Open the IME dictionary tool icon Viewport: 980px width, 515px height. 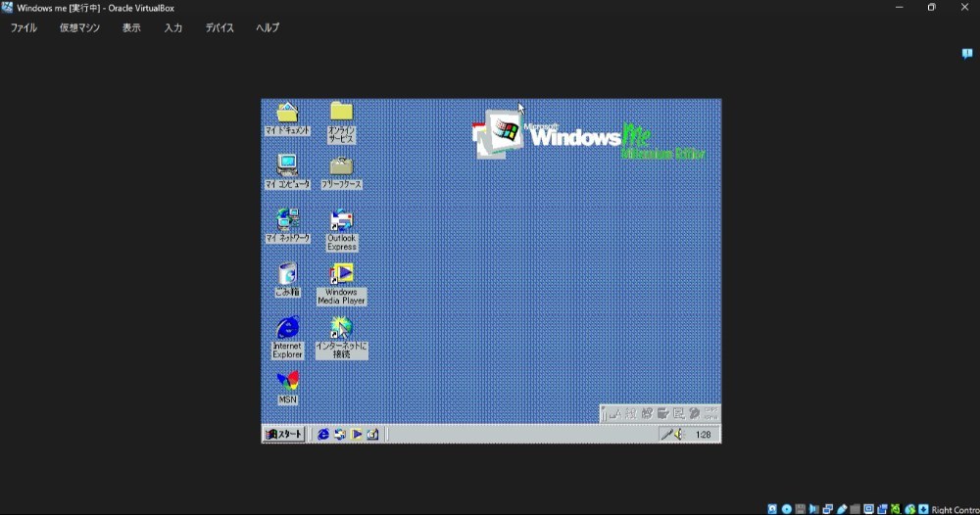[x=663, y=414]
